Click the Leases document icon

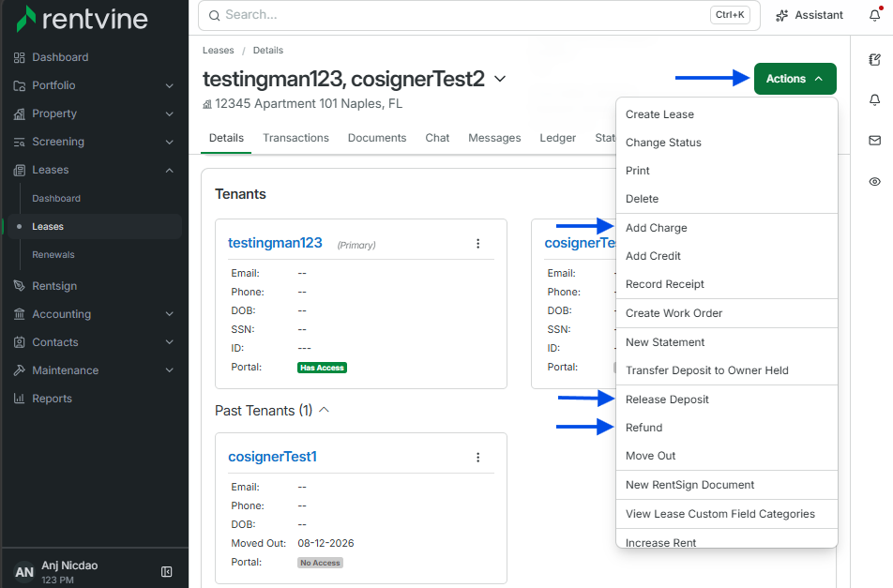[x=20, y=170]
